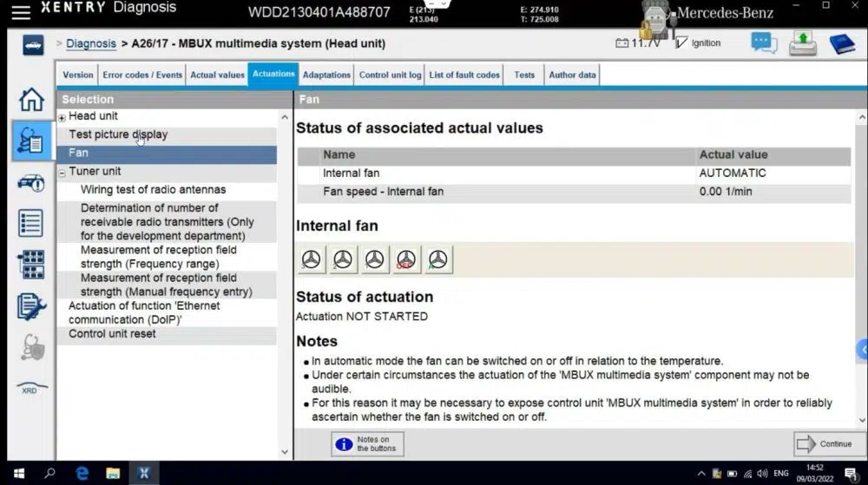Screen dimensions: 868x485
Task: Open the Author data tab
Action: point(572,75)
